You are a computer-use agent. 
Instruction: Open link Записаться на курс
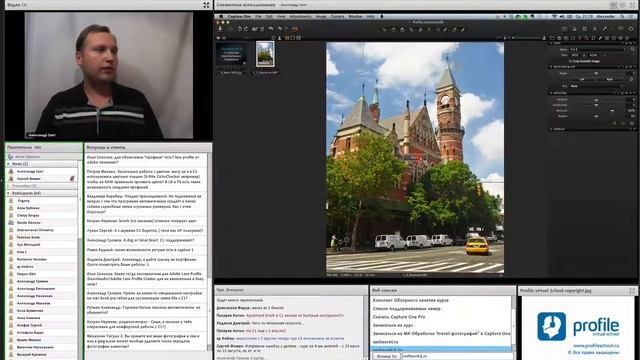pyautogui.click(x=393, y=325)
